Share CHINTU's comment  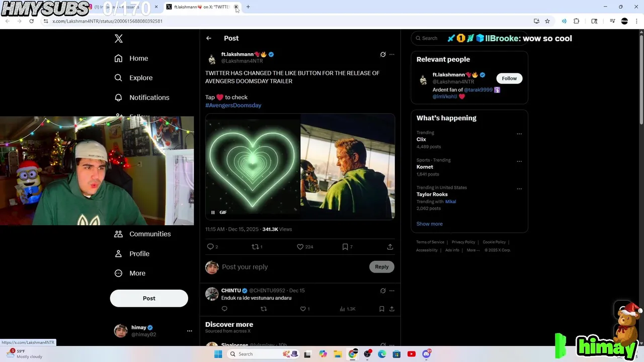pos(392,309)
